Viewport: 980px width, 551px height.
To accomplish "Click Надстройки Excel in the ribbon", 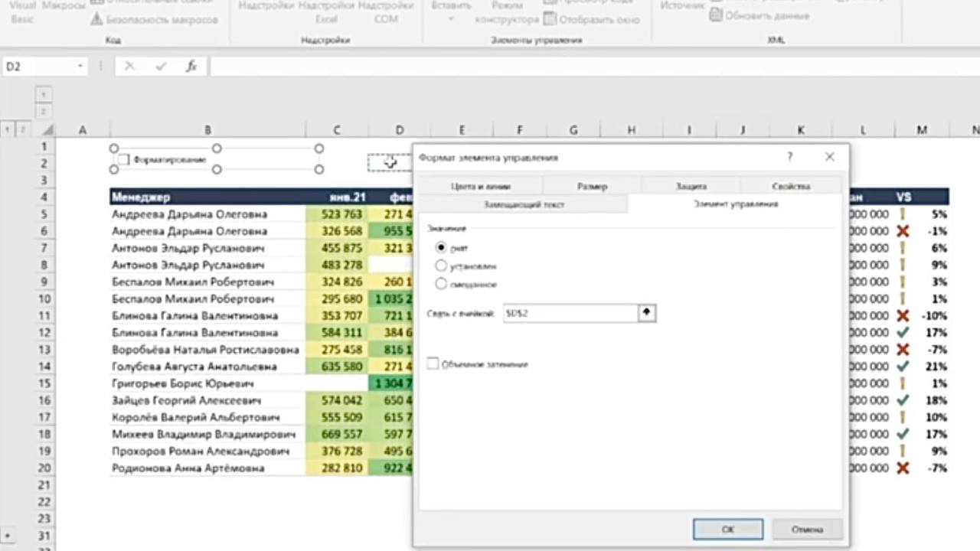I will (x=327, y=12).
